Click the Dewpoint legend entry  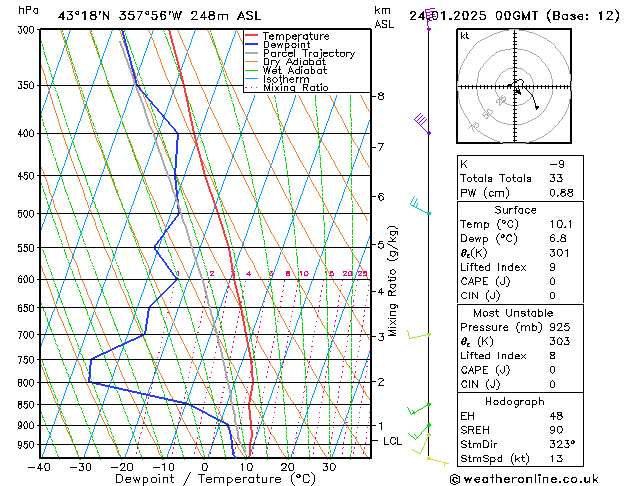point(286,45)
